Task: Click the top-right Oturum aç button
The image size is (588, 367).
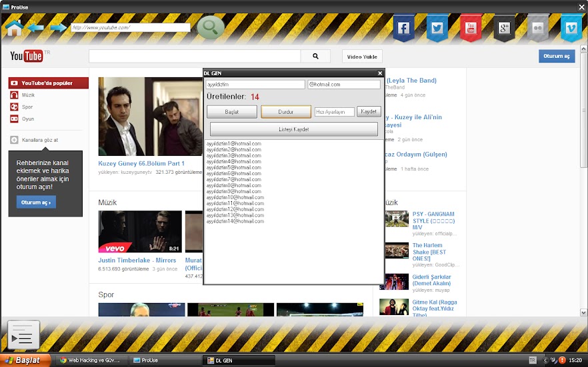Action: (557, 56)
